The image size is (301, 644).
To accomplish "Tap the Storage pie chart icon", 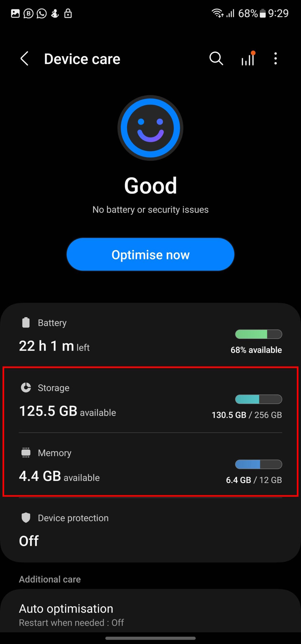I will coord(26,387).
